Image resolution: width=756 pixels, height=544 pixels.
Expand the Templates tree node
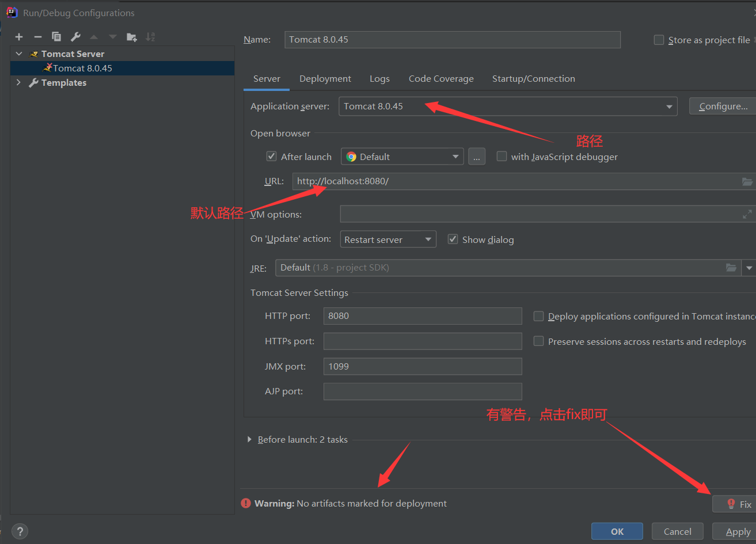click(x=19, y=82)
